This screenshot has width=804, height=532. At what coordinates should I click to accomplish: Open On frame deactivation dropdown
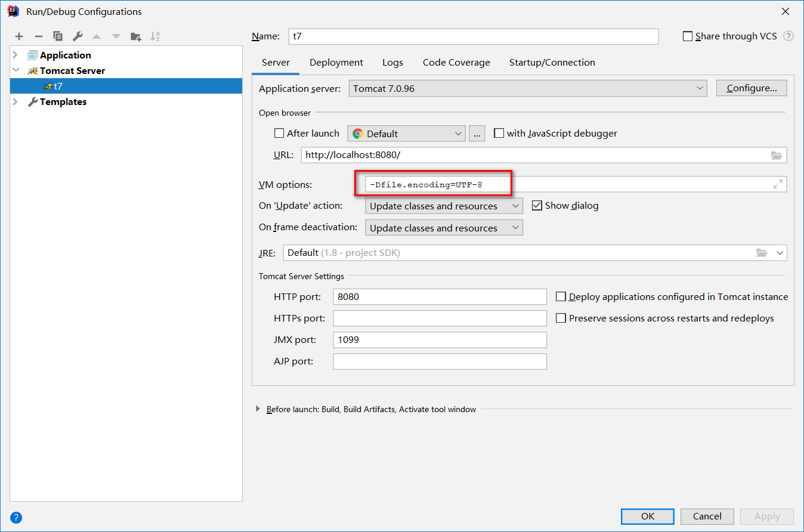(444, 228)
